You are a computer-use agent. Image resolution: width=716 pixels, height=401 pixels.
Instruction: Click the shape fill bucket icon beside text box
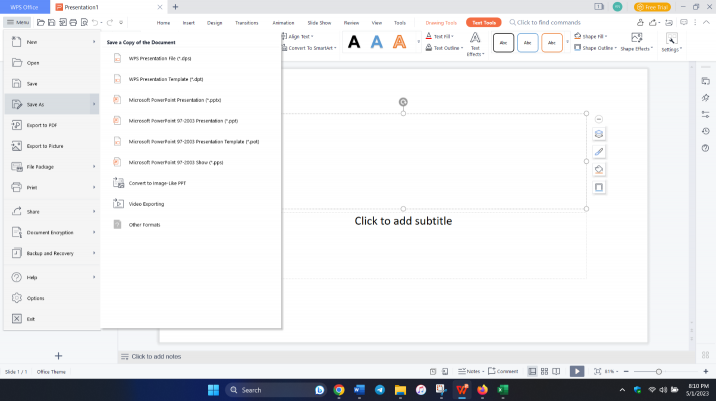coord(599,169)
